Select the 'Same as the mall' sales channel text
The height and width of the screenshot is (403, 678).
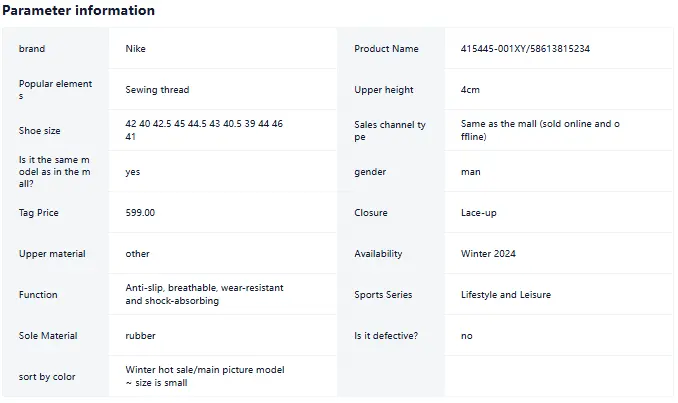coord(540,130)
